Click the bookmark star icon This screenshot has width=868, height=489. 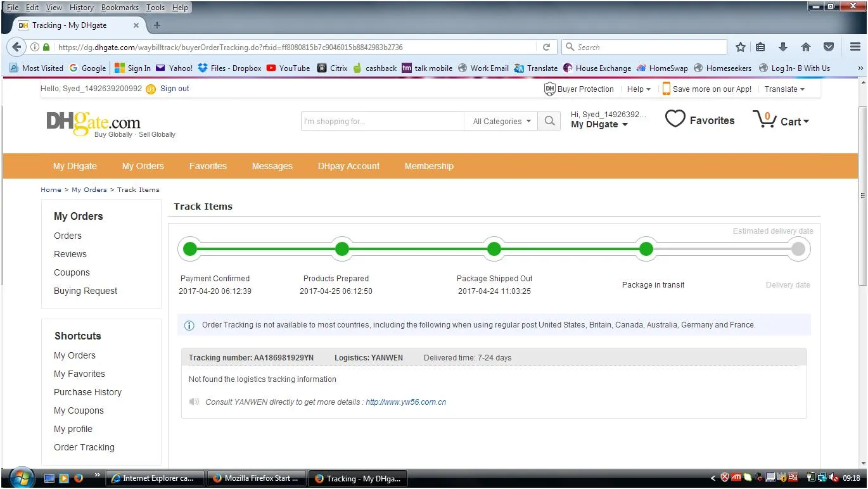[x=740, y=47]
